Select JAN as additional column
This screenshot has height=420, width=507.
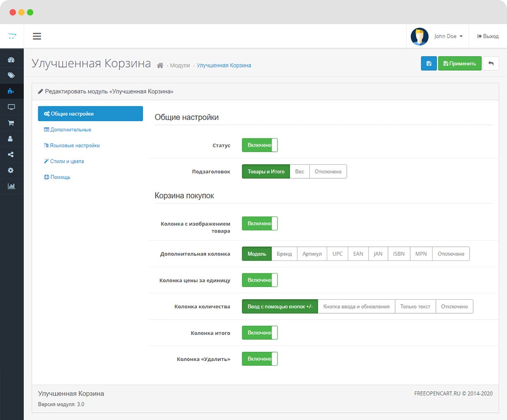pyautogui.click(x=378, y=254)
